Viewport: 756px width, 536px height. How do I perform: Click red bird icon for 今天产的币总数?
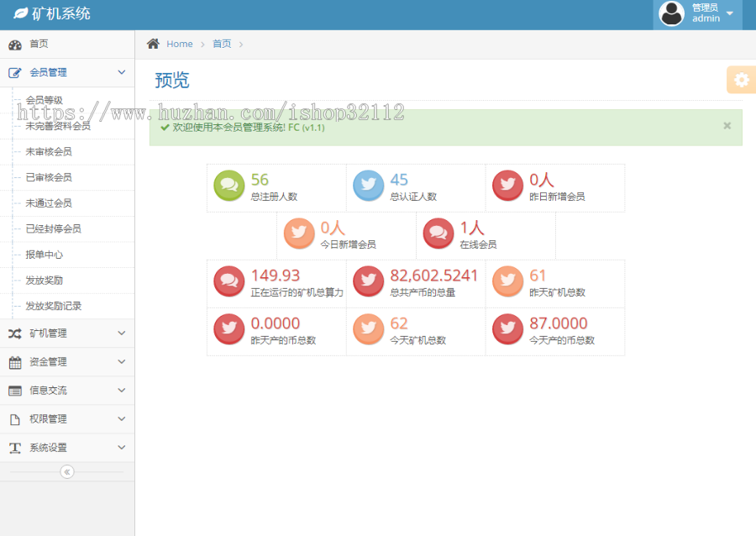[507, 329]
